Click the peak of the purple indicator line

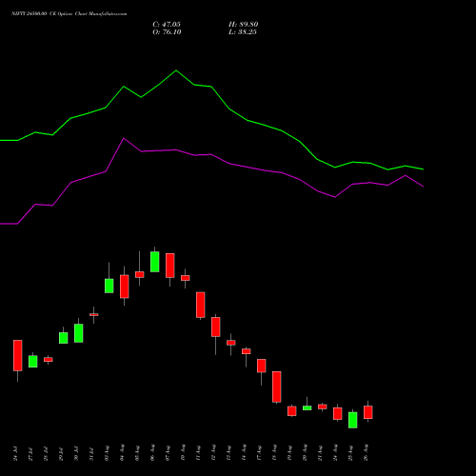pos(124,138)
